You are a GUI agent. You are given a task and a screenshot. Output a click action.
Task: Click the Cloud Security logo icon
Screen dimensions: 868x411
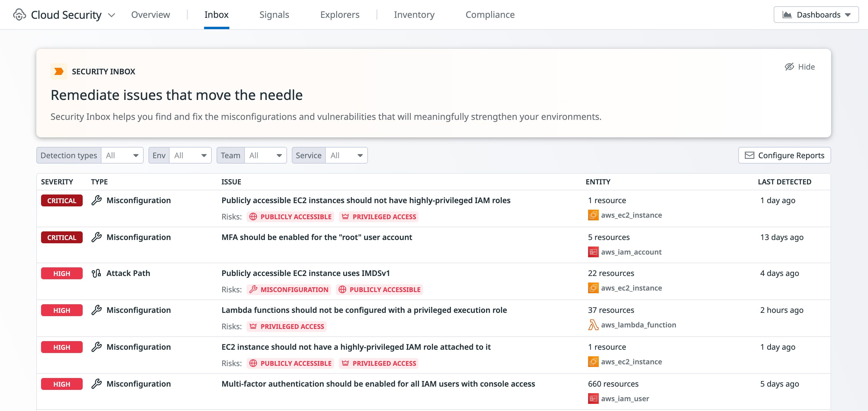click(x=19, y=15)
